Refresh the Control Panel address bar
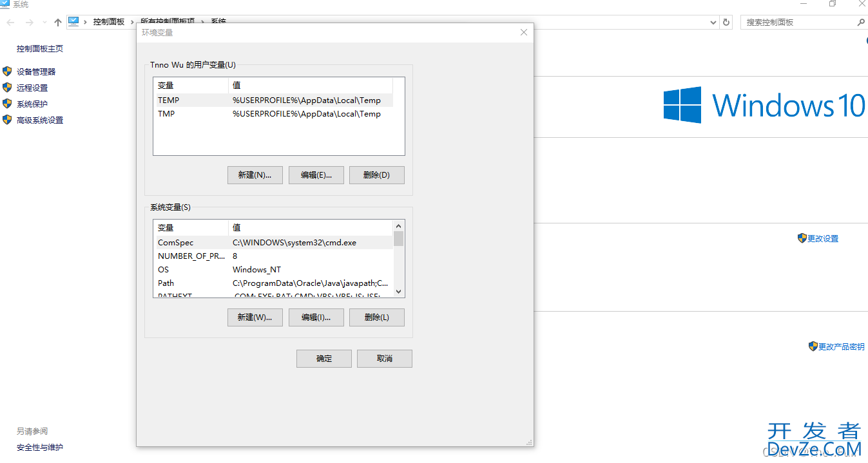The image size is (868, 463). [726, 22]
